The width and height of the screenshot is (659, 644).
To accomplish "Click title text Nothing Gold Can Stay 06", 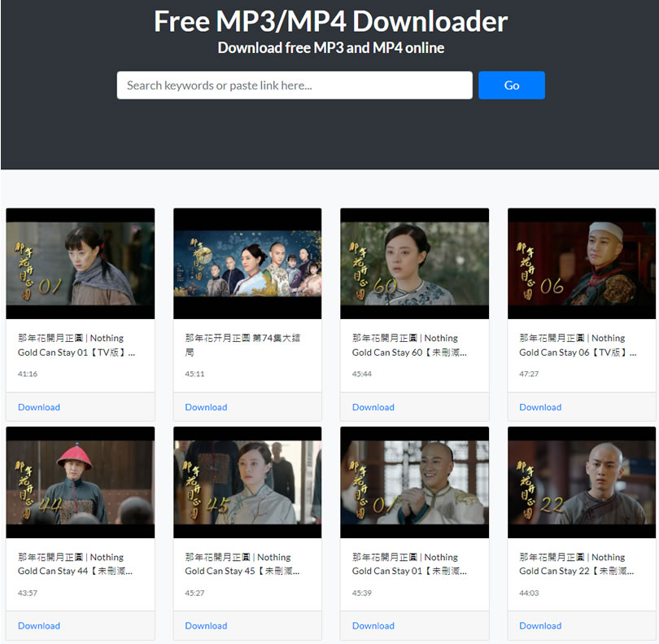I will [578, 345].
